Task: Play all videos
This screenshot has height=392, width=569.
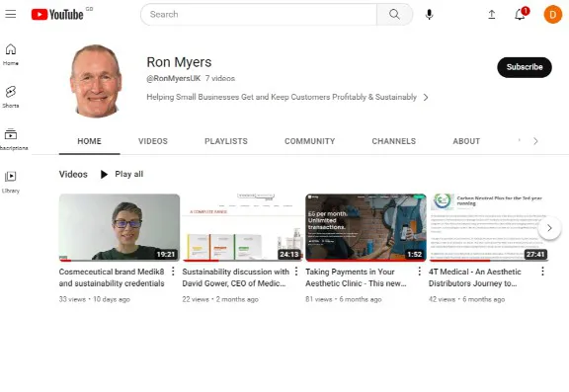Action: (122, 174)
